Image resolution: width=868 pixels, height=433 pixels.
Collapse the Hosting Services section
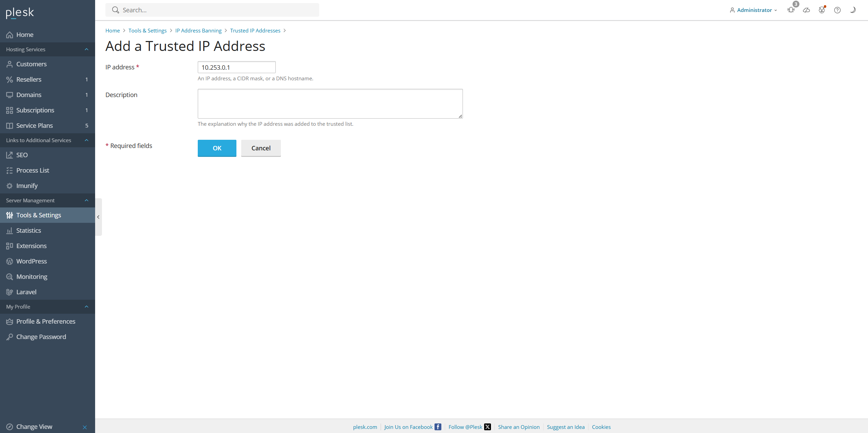(x=87, y=50)
